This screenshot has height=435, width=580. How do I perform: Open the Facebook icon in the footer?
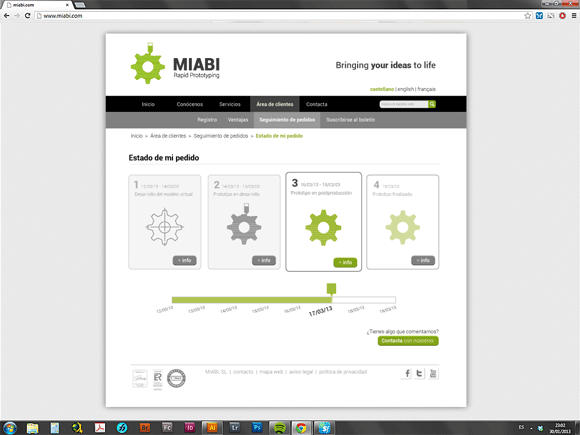pyautogui.click(x=407, y=373)
